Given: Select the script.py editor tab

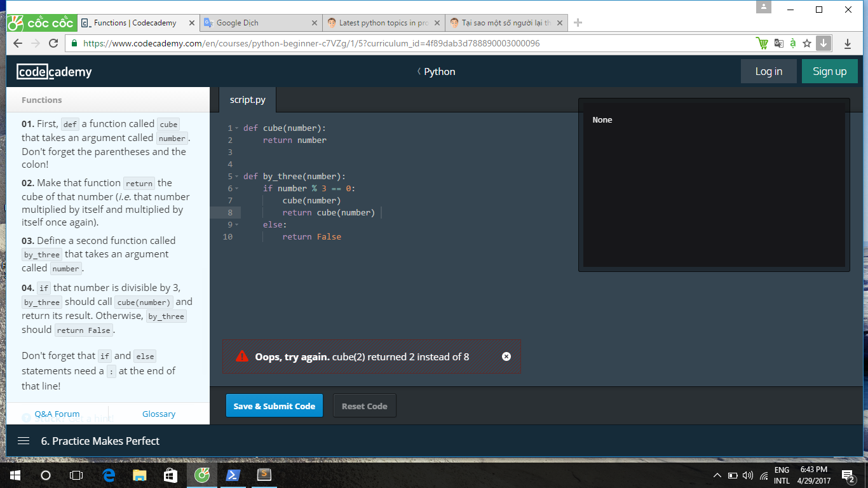Looking at the screenshot, I should coord(247,100).
